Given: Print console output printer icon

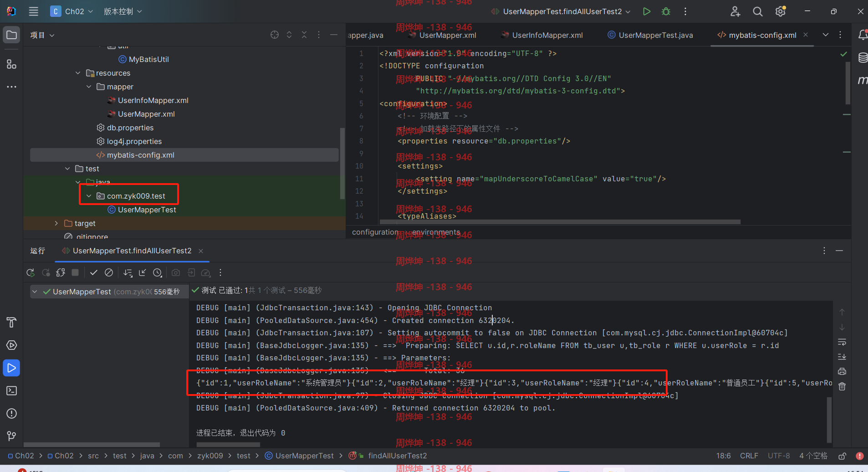Looking at the screenshot, I should (x=842, y=371).
